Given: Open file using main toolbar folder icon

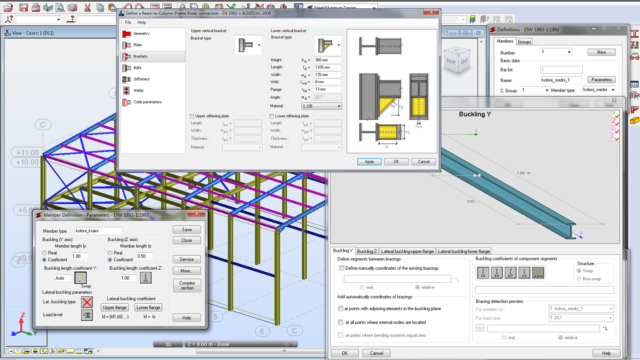Looking at the screenshot, I should pyautogui.click(x=8, y=7).
